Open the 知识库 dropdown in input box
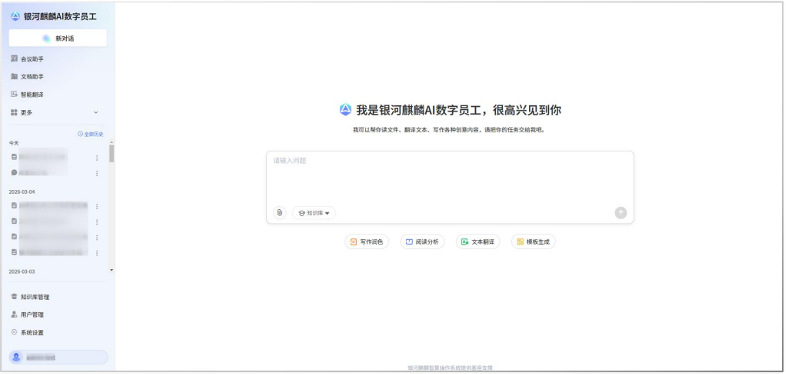This screenshot has width=786, height=374. click(x=314, y=213)
